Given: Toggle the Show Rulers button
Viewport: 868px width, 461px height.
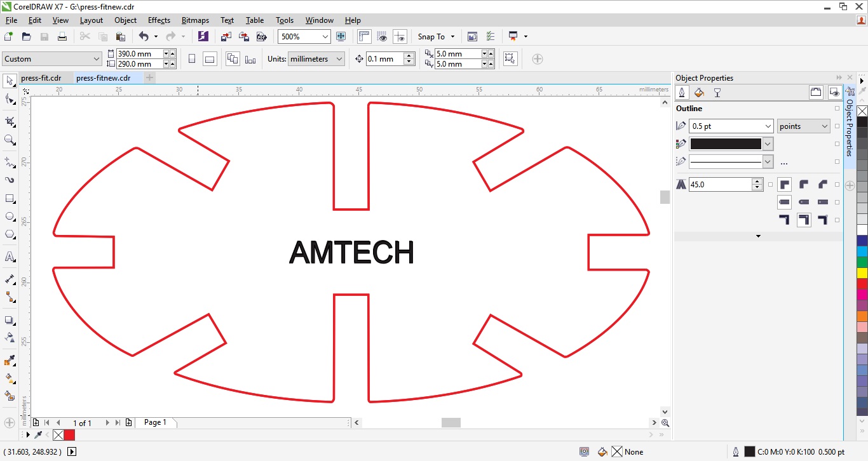Looking at the screenshot, I should click(364, 37).
